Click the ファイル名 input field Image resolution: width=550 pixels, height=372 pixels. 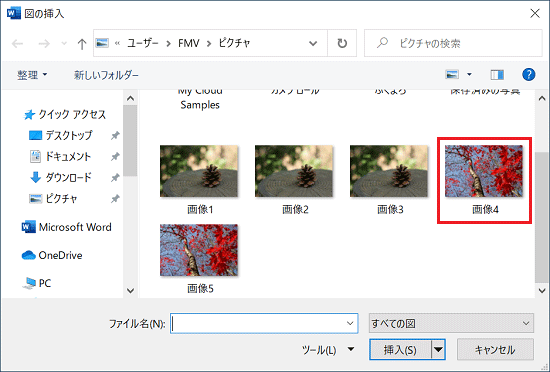(264, 323)
